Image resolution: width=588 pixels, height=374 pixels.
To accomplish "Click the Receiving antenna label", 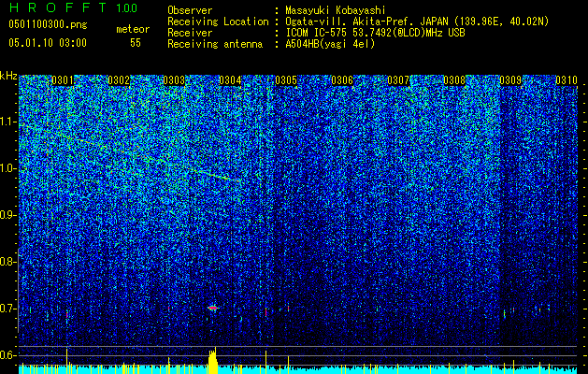I will point(215,44).
